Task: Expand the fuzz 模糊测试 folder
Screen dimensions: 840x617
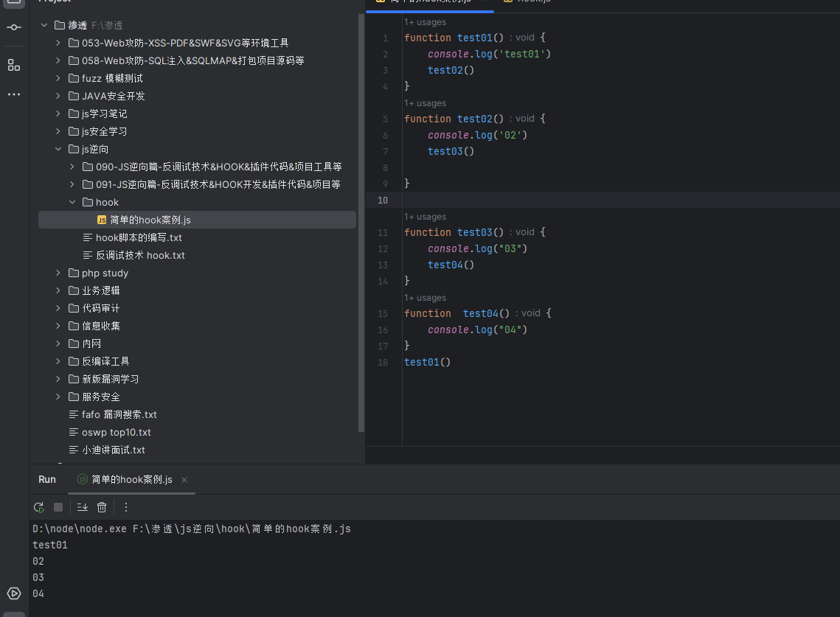Action: [58, 78]
